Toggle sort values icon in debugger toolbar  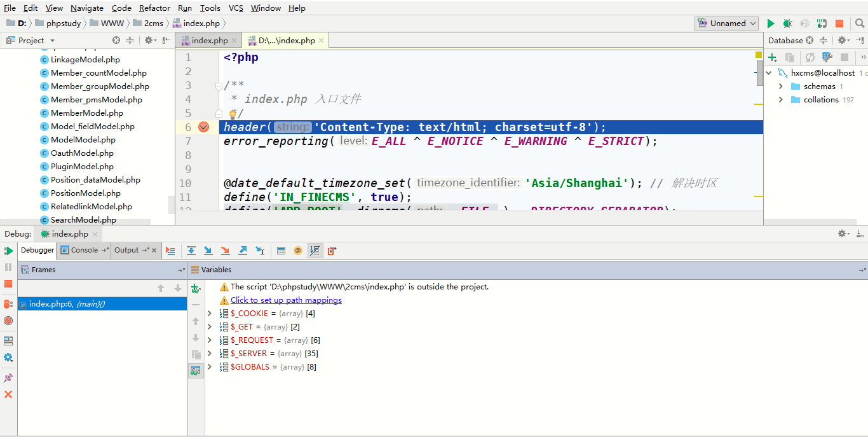[315, 251]
